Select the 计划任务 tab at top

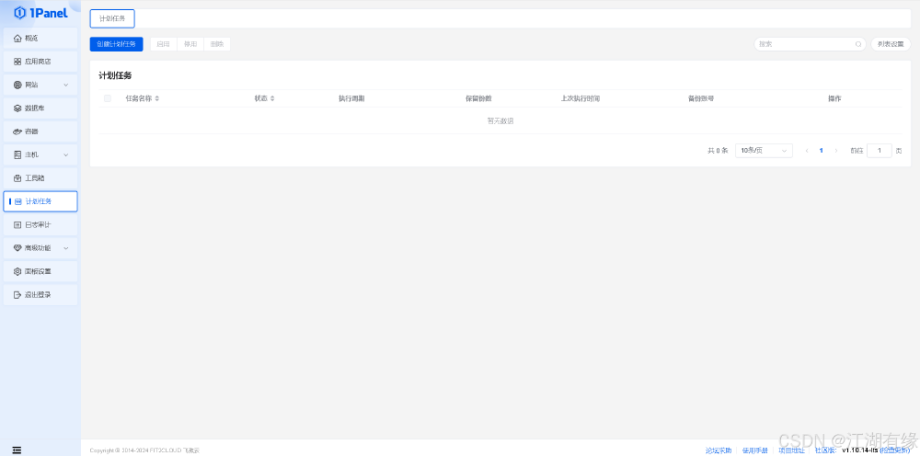point(112,18)
